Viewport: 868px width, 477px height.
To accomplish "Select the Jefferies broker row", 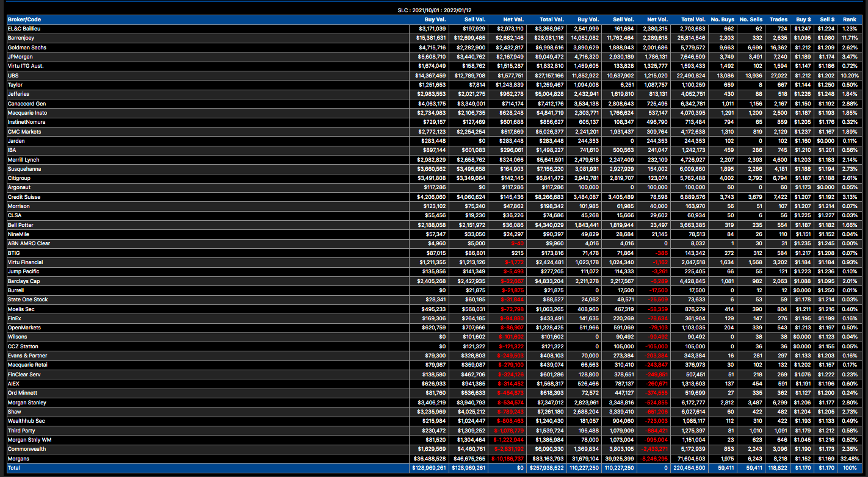I will (433, 94).
